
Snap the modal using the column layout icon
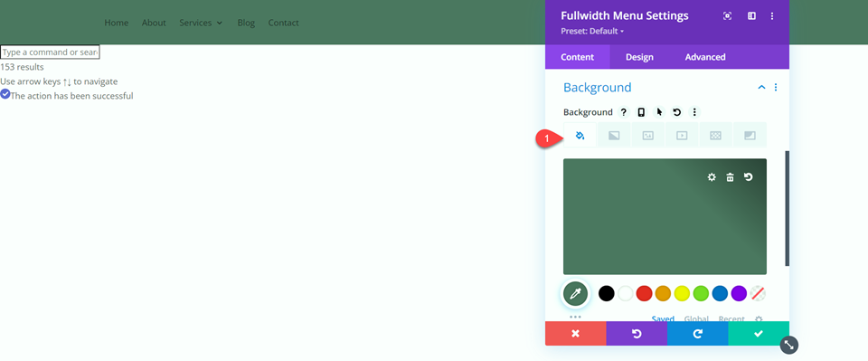pos(751,16)
